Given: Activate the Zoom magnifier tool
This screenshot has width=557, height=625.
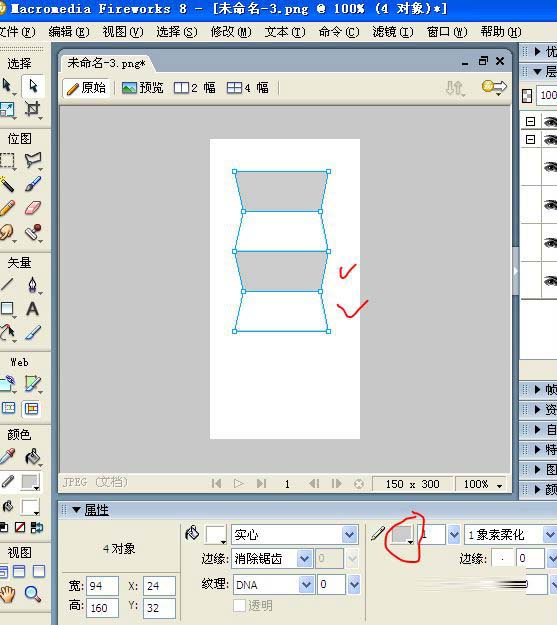Looking at the screenshot, I should pyautogui.click(x=32, y=594).
